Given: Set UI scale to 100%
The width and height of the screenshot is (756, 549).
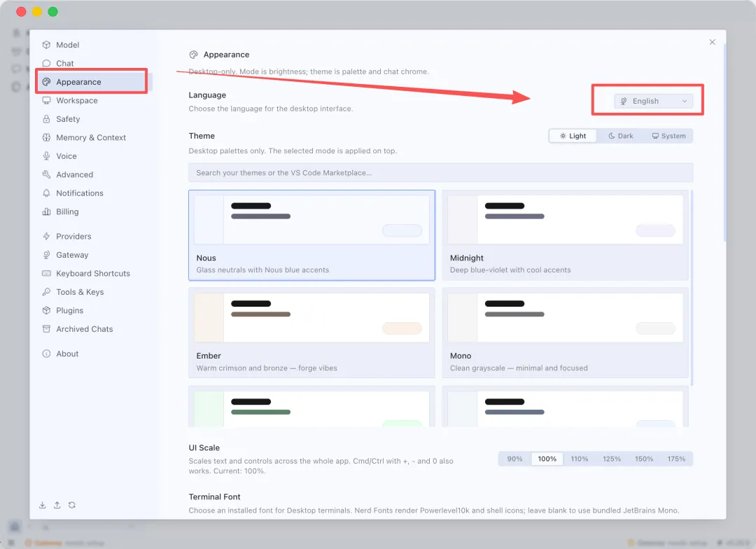Looking at the screenshot, I should [547, 459].
